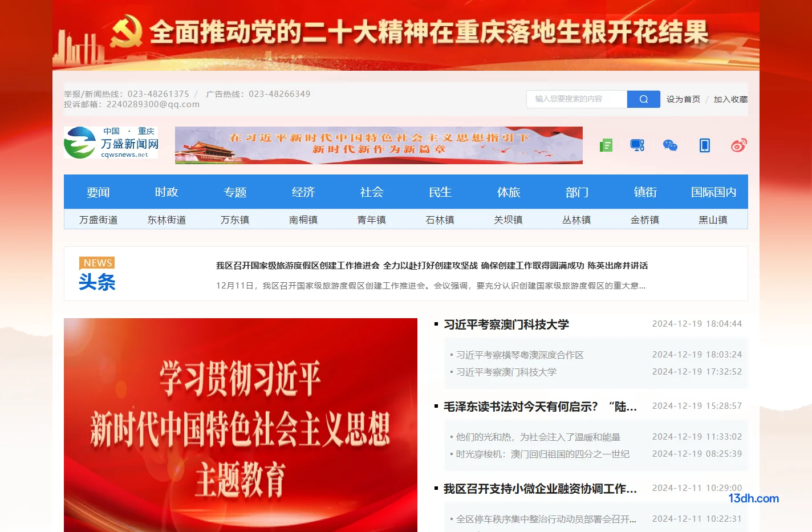Focus the search input box
This screenshot has width=812, height=532.
point(576,99)
